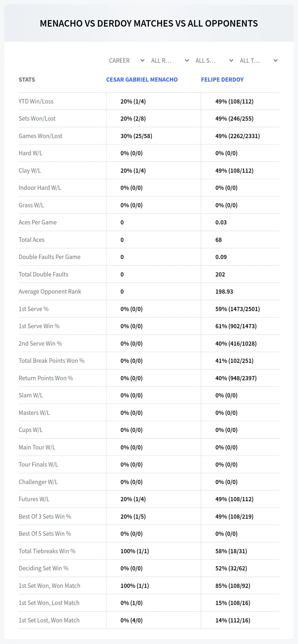Click the page title Menacho vs Derdoy
The height and width of the screenshot is (644, 298).
[x=149, y=23]
